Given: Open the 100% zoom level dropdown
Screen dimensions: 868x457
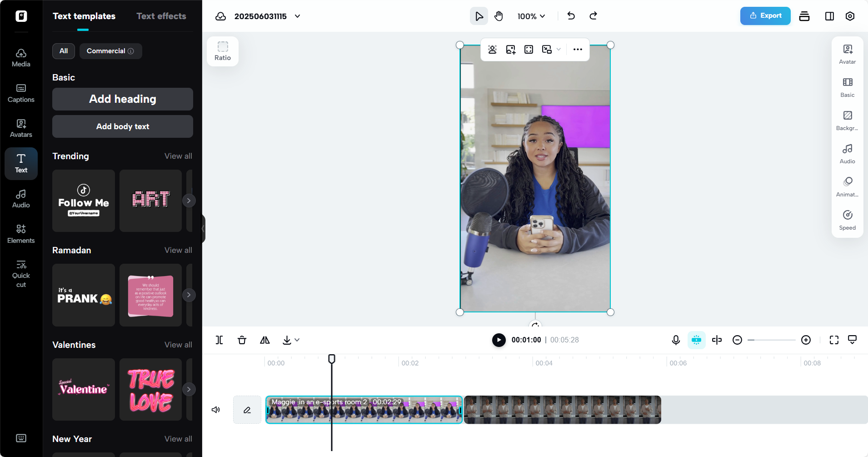Looking at the screenshot, I should click(531, 16).
